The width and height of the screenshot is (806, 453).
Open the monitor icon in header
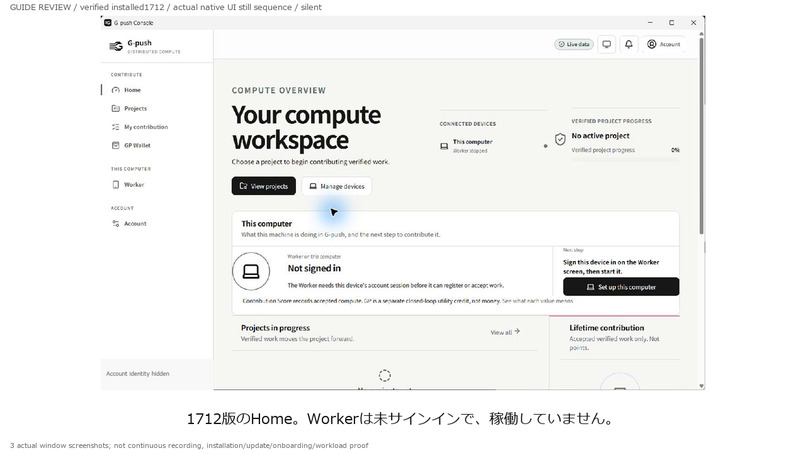point(607,44)
